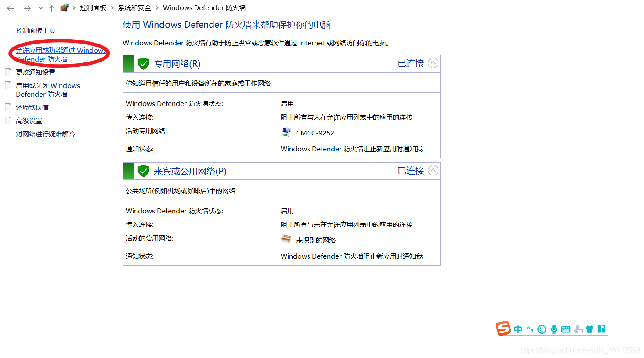Open emoji panel on Sogou IME bar

542,329
